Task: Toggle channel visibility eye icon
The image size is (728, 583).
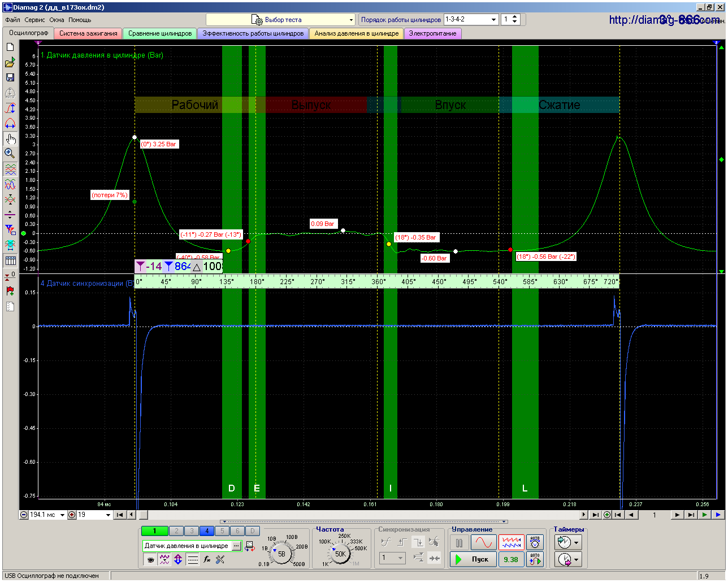Action: [x=150, y=560]
